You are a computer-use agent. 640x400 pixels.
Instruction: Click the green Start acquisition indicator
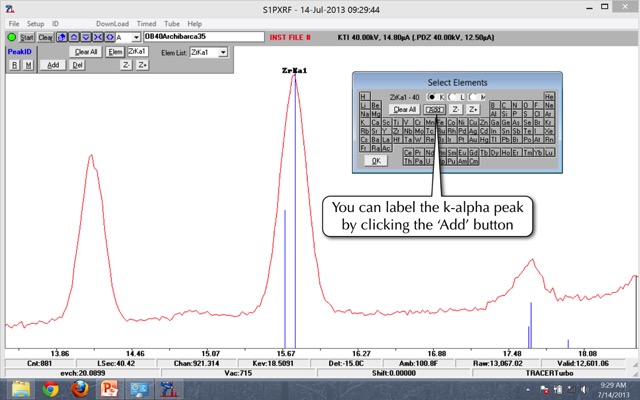click(12, 37)
